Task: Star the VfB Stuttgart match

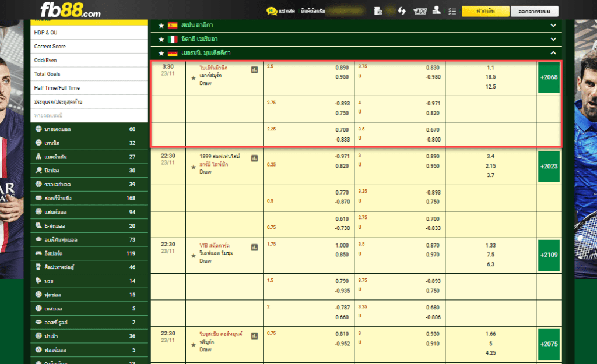Action: pyautogui.click(x=194, y=256)
